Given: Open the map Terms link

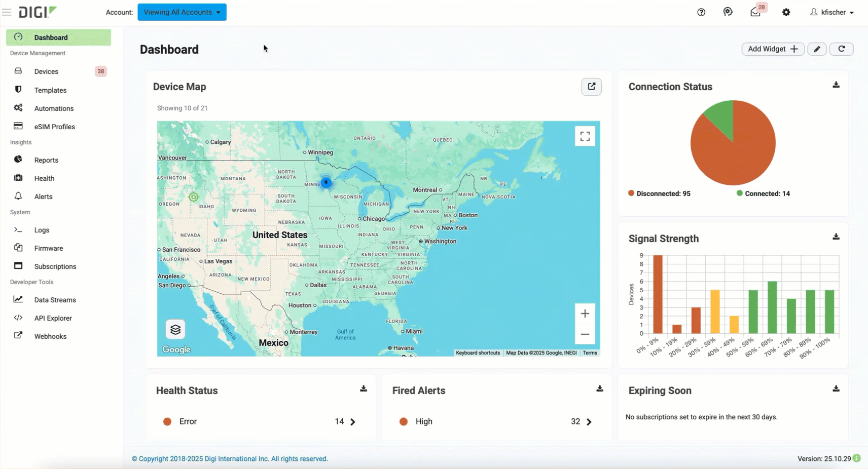Looking at the screenshot, I should (590, 353).
